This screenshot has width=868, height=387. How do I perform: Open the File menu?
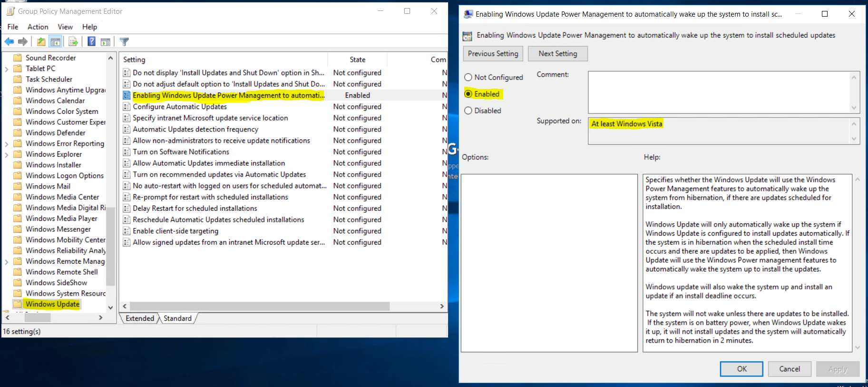[x=13, y=27]
